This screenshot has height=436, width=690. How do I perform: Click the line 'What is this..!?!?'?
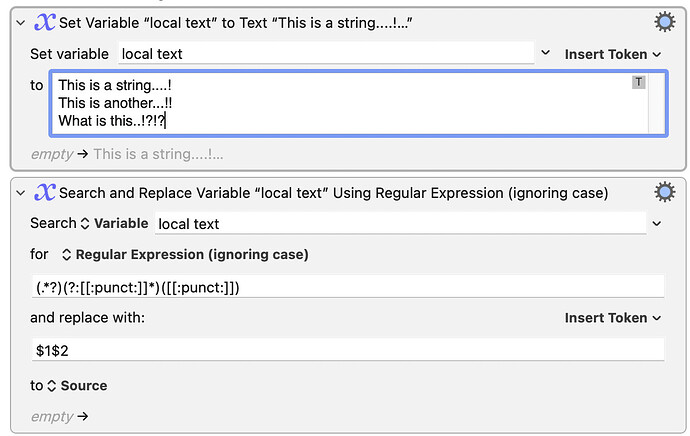click(112, 121)
